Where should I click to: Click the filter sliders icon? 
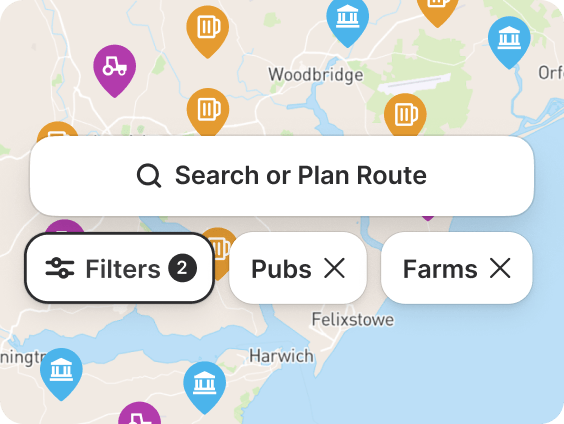pos(60,268)
